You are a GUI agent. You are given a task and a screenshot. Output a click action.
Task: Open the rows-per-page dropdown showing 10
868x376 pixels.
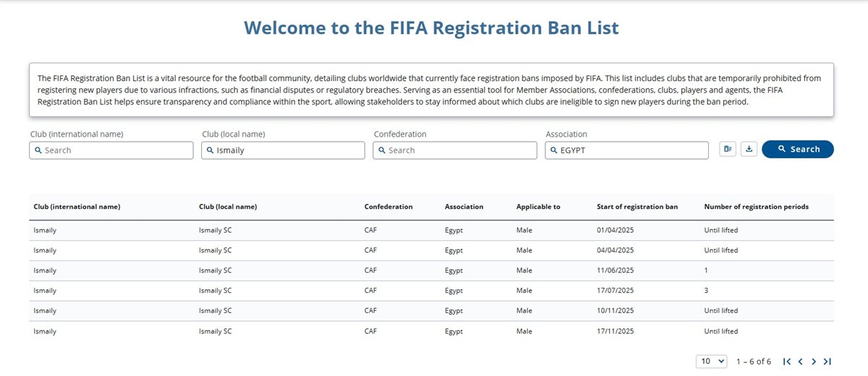[711, 362]
